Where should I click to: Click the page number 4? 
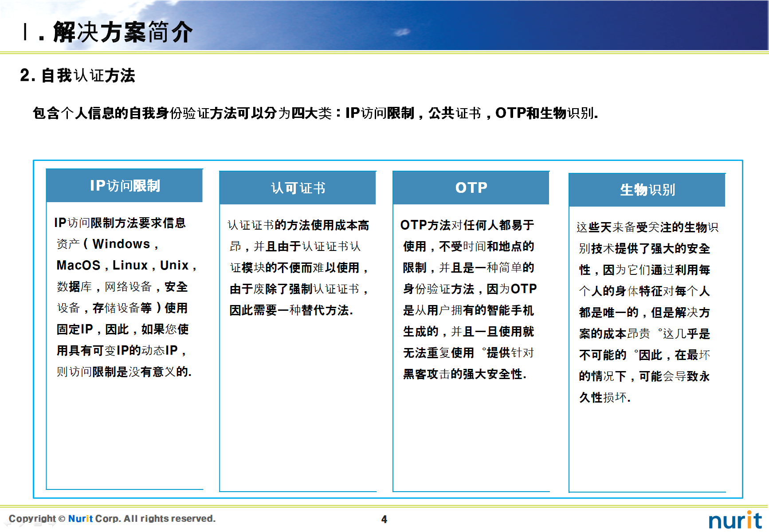pos(384,519)
